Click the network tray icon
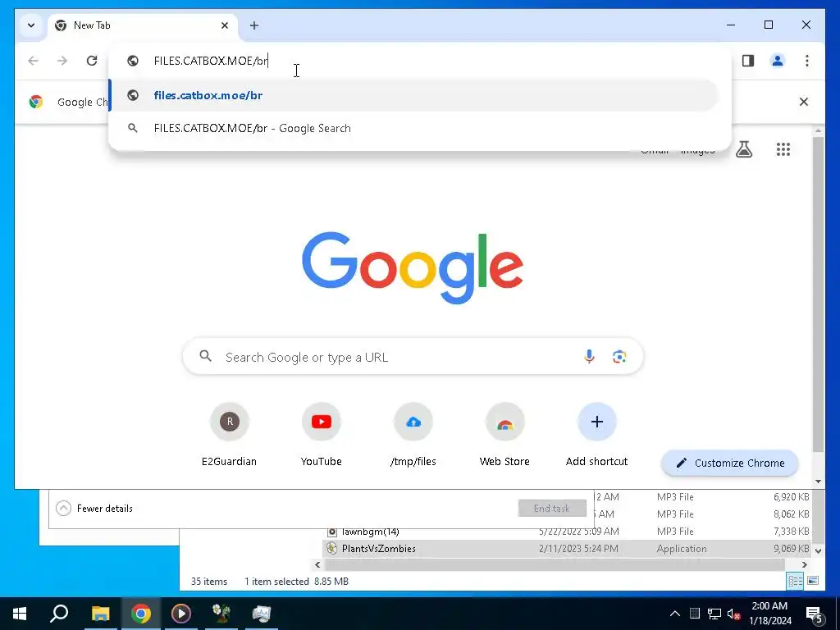 (x=714, y=614)
